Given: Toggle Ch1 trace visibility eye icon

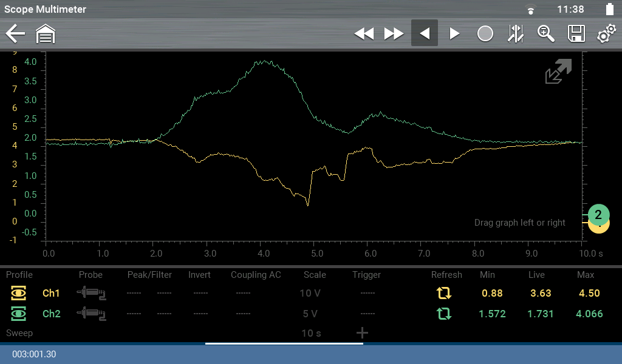Looking at the screenshot, I should [x=19, y=294].
